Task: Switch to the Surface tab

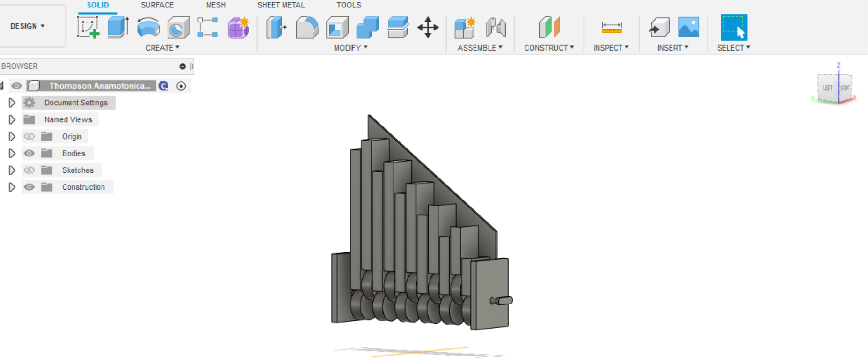Action: pyautogui.click(x=157, y=5)
